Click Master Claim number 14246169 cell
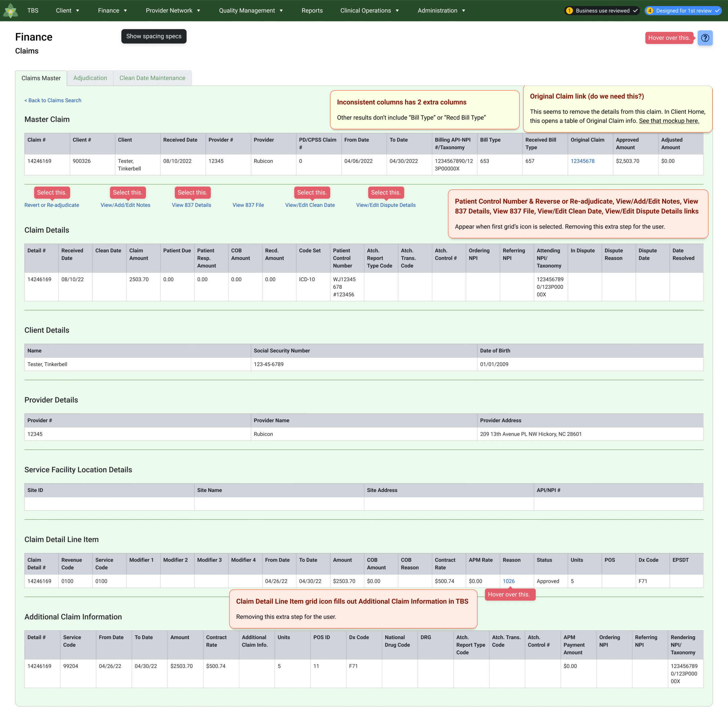 pyautogui.click(x=47, y=165)
